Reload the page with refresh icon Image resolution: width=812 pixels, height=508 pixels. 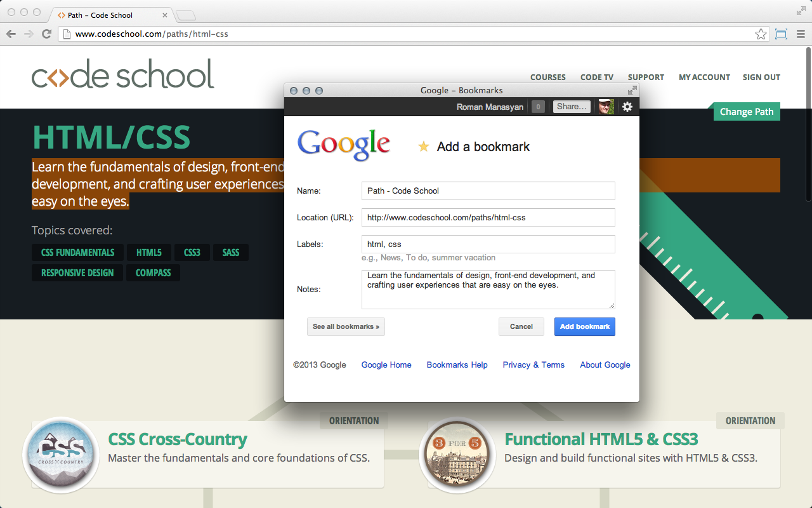click(46, 34)
